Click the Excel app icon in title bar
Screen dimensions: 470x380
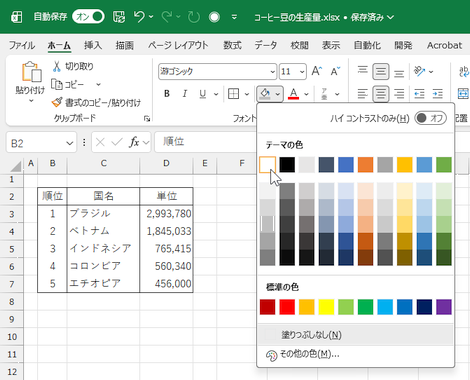pyautogui.click(x=16, y=17)
